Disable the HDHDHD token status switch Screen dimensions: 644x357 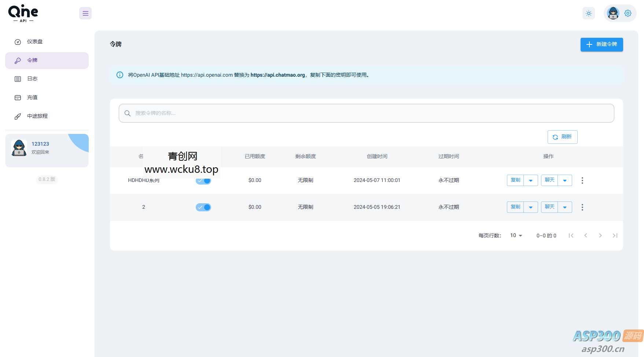(203, 181)
